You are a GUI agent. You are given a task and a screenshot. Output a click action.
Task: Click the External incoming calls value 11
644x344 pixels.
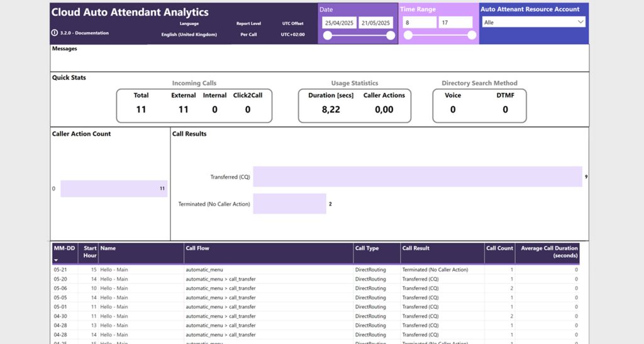click(183, 109)
